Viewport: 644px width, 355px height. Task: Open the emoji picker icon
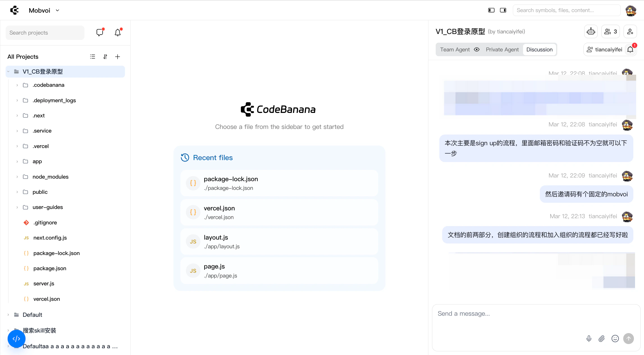pos(615,338)
